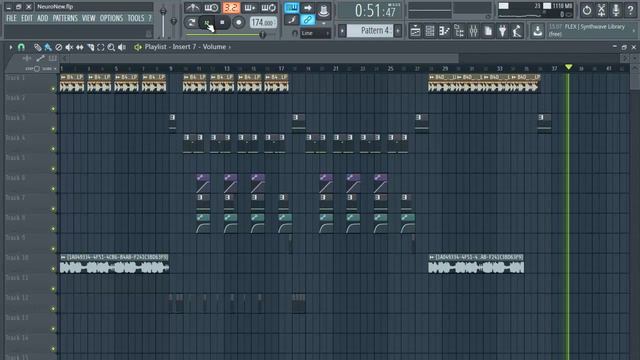Open the Pattern 4 selector

tap(370, 31)
